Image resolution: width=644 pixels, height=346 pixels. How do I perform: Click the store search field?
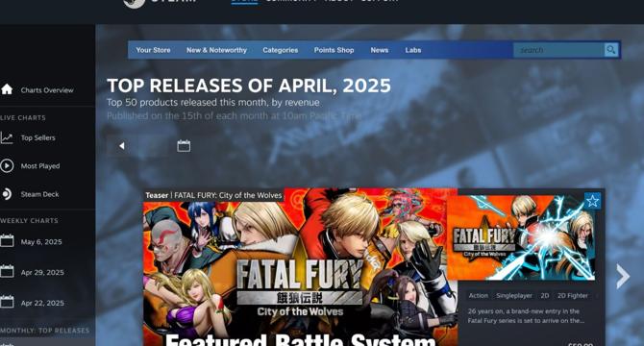558,50
